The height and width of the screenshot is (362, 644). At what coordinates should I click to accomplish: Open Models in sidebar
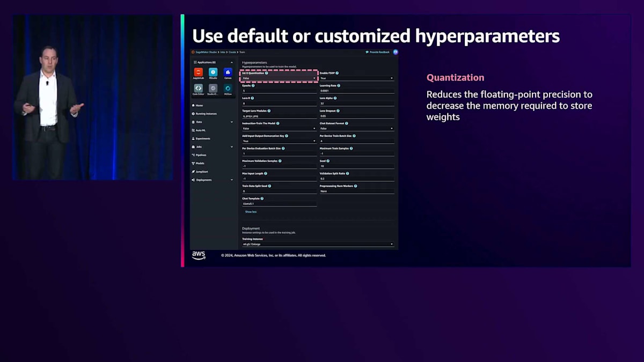point(198,163)
